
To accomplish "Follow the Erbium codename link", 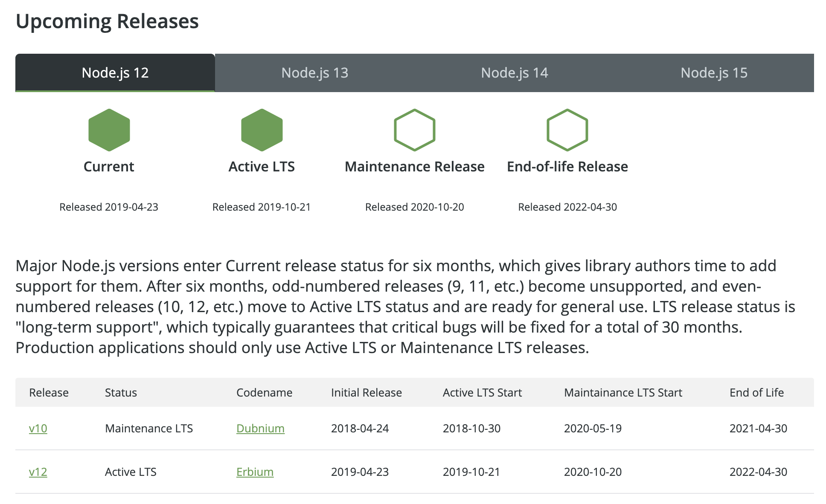I will [x=255, y=472].
